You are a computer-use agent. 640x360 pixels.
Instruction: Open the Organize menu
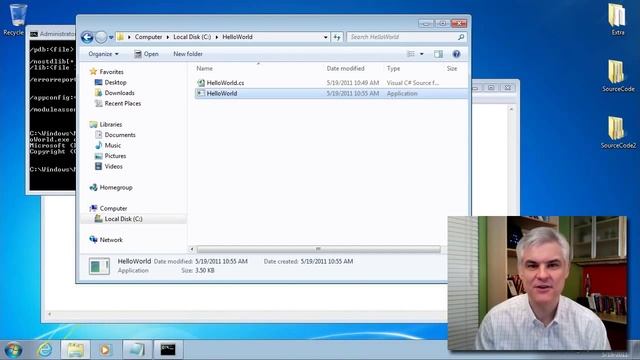coord(103,54)
